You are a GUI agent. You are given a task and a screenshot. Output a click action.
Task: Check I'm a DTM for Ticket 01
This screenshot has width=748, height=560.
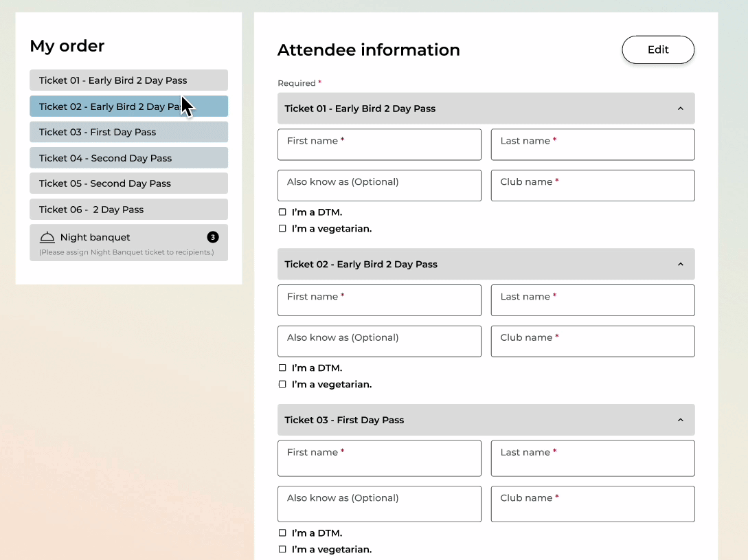point(282,212)
